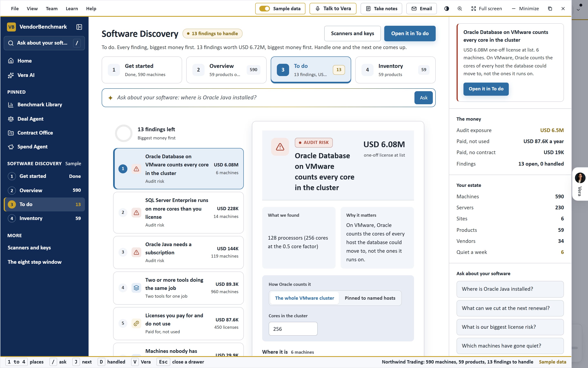Click Open it in To do in side panel
588x368 pixels.
(486, 89)
